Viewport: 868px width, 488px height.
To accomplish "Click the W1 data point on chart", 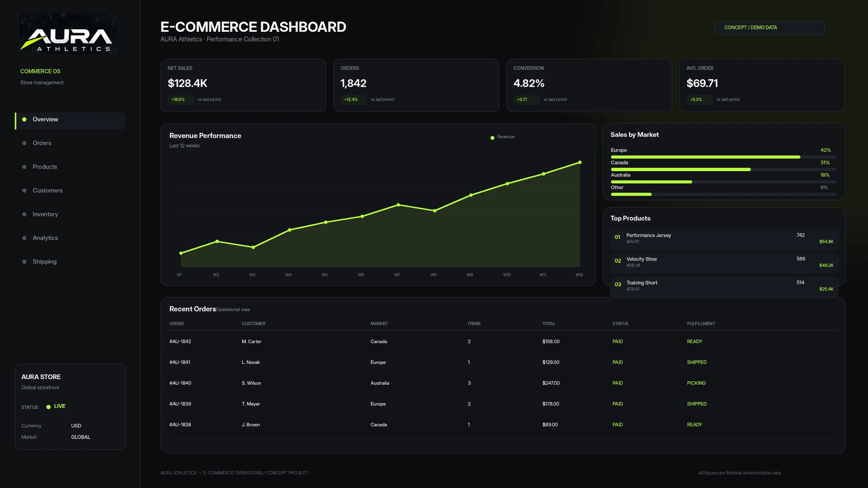I will click(x=181, y=253).
